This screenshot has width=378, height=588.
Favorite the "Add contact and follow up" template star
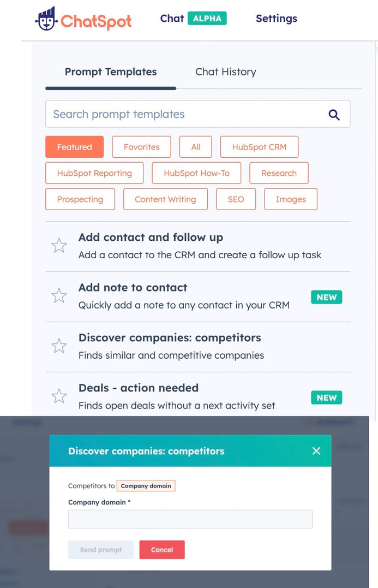(x=59, y=245)
